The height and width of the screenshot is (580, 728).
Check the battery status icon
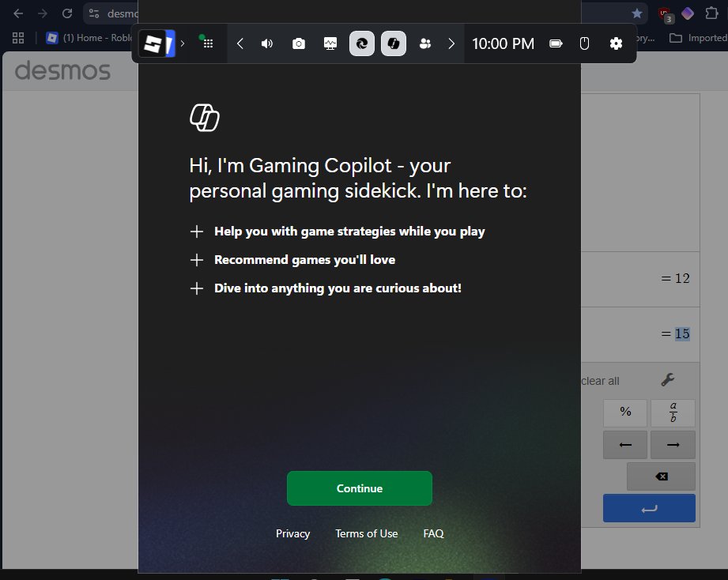pos(556,43)
